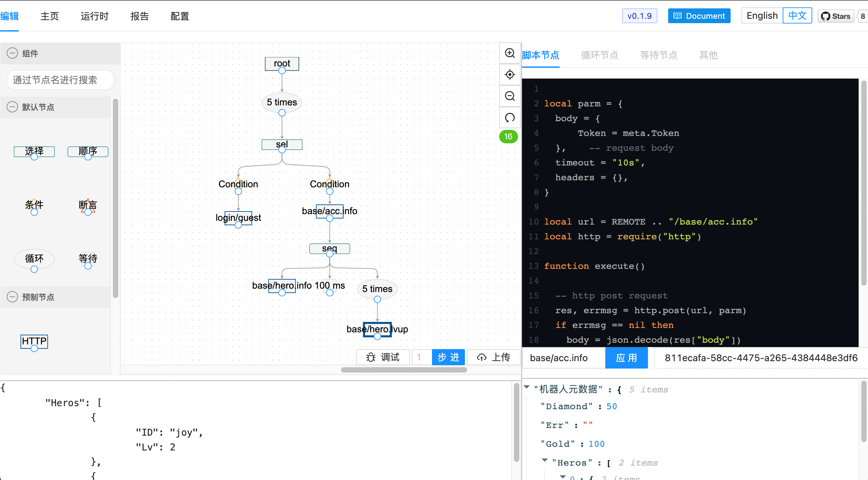Collapse the 预制节点 prefab nodes section
This screenshot has width=868, height=480.
click(x=12, y=297)
